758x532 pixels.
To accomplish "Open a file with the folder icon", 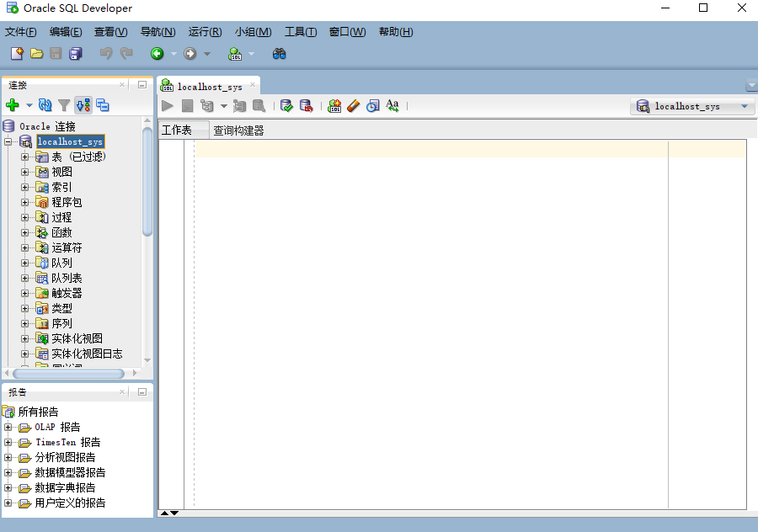I will 37,54.
